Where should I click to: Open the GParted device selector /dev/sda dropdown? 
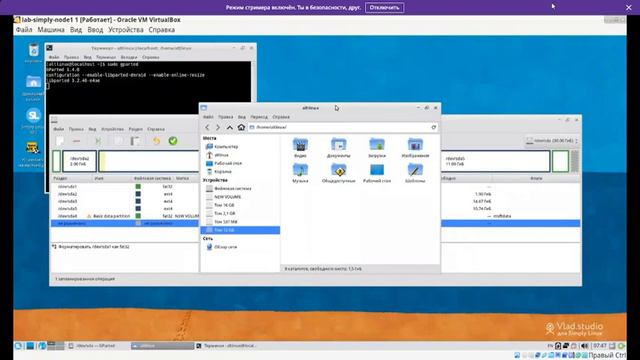tap(552, 141)
